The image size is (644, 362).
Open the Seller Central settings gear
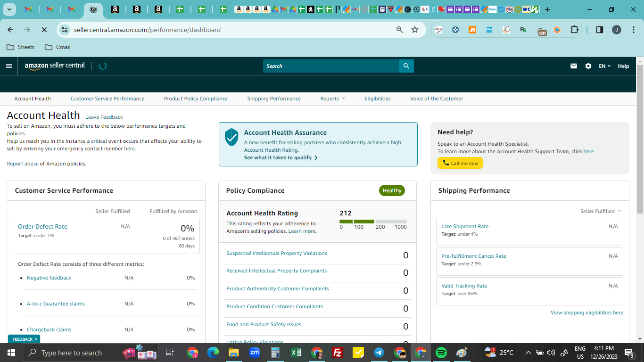(588, 66)
